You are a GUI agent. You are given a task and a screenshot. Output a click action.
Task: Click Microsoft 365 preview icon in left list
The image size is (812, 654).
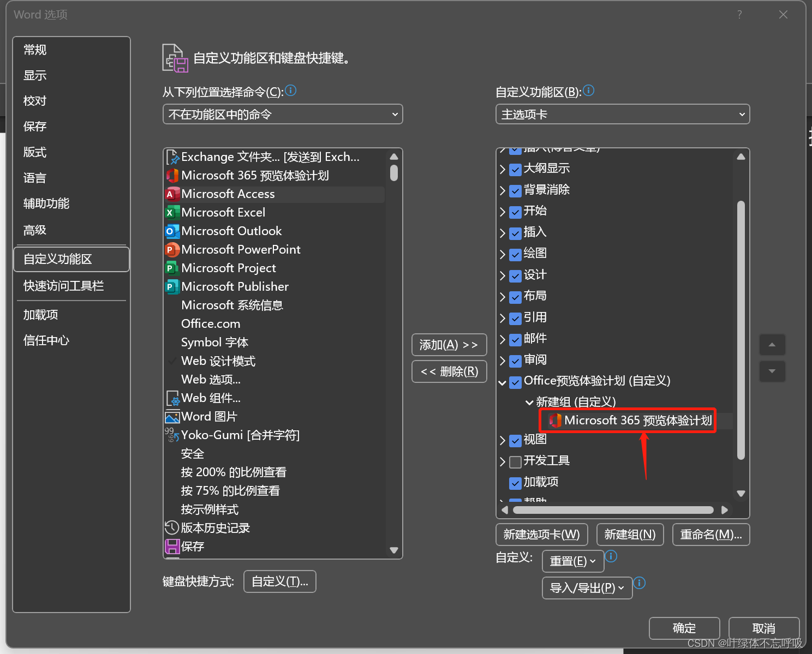point(172,176)
